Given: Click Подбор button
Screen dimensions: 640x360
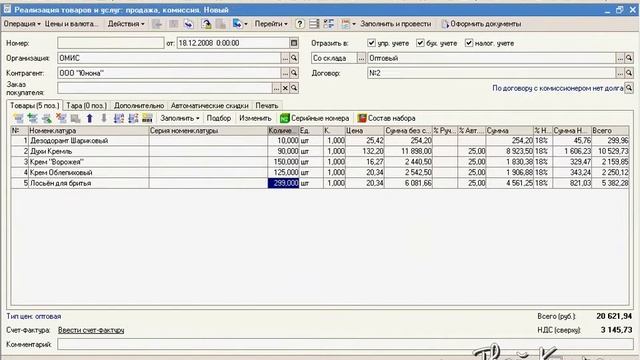Looking at the screenshot, I should pos(219,118).
